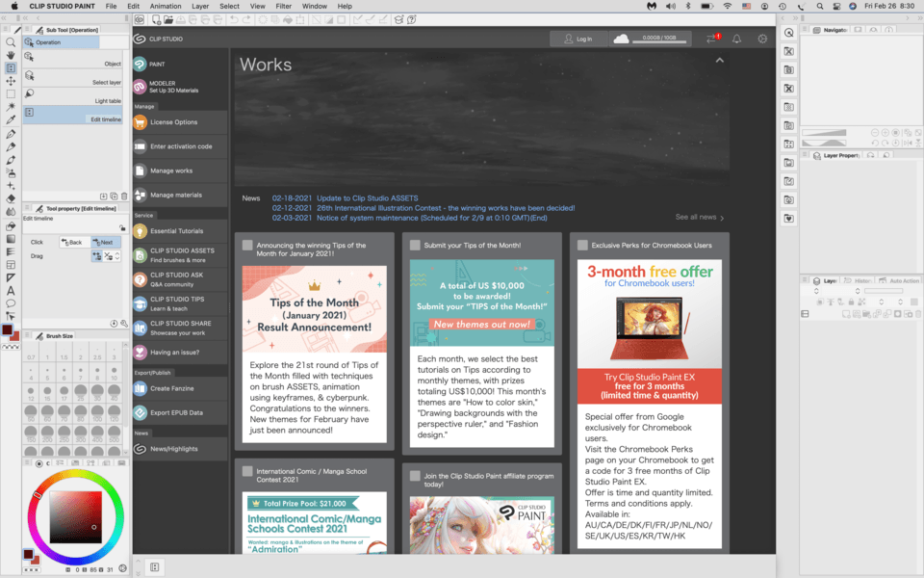Select the Hand move tool
This screenshot has height=578, width=924.
pyautogui.click(x=11, y=55)
